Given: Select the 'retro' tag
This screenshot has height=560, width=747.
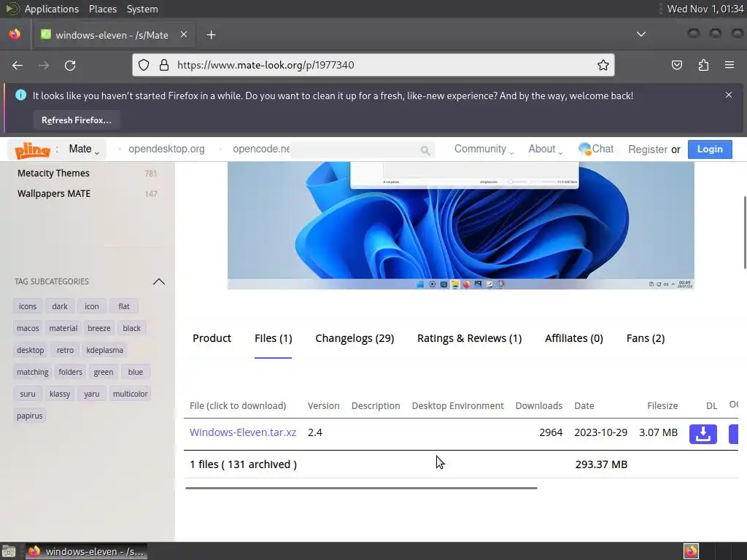Looking at the screenshot, I should coord(65,350).
